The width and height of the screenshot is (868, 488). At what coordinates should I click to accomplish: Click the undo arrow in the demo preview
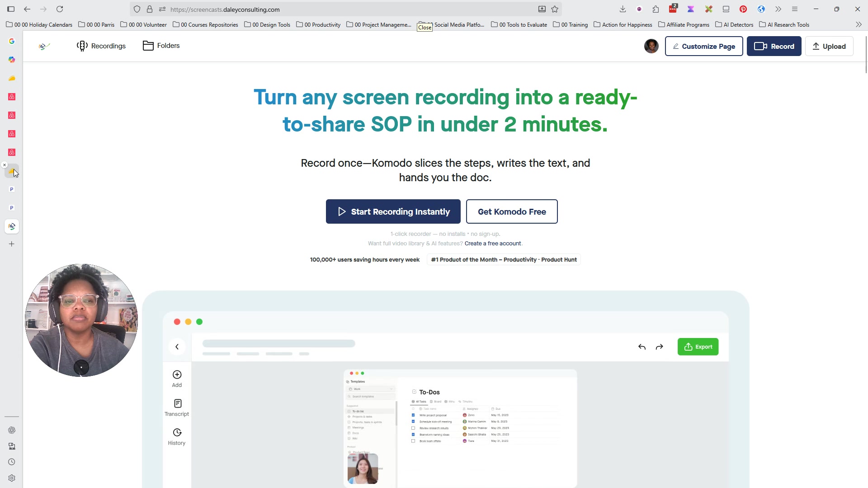(642, 347)
